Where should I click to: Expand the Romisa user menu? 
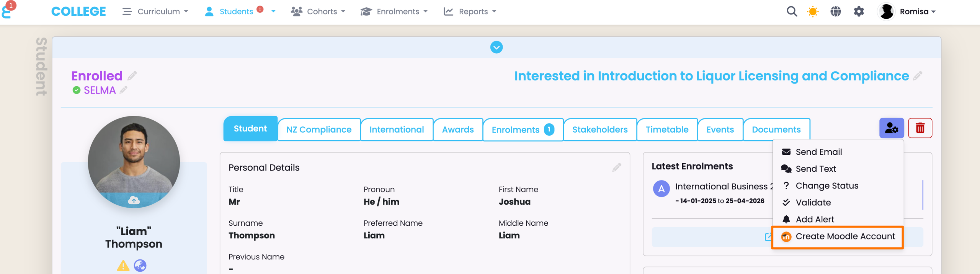917,11
